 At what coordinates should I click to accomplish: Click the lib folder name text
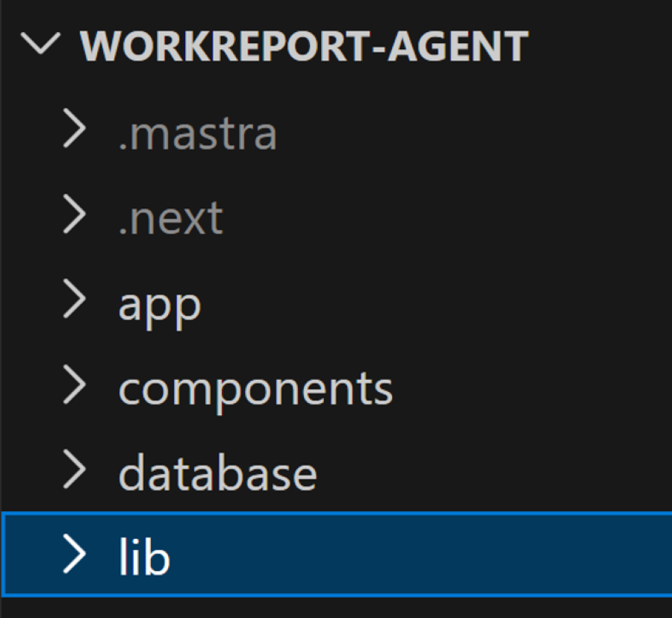(x=144, y=557)
